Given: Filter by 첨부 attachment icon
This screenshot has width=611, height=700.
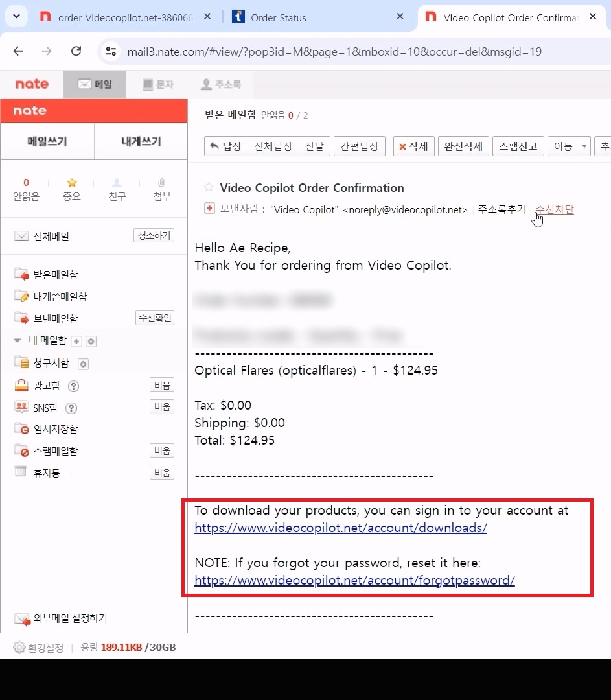Looking at the screenshot, I should point(161,190).
